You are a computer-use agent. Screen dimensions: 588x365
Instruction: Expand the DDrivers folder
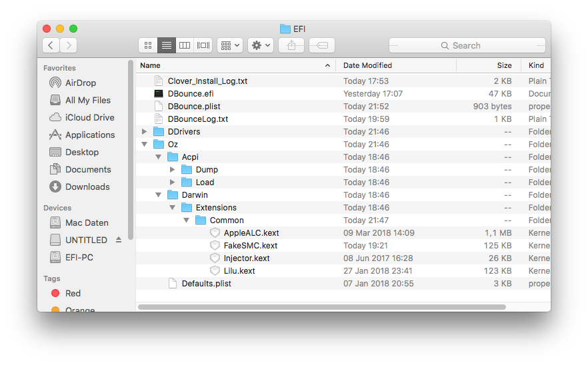[145, 131]
